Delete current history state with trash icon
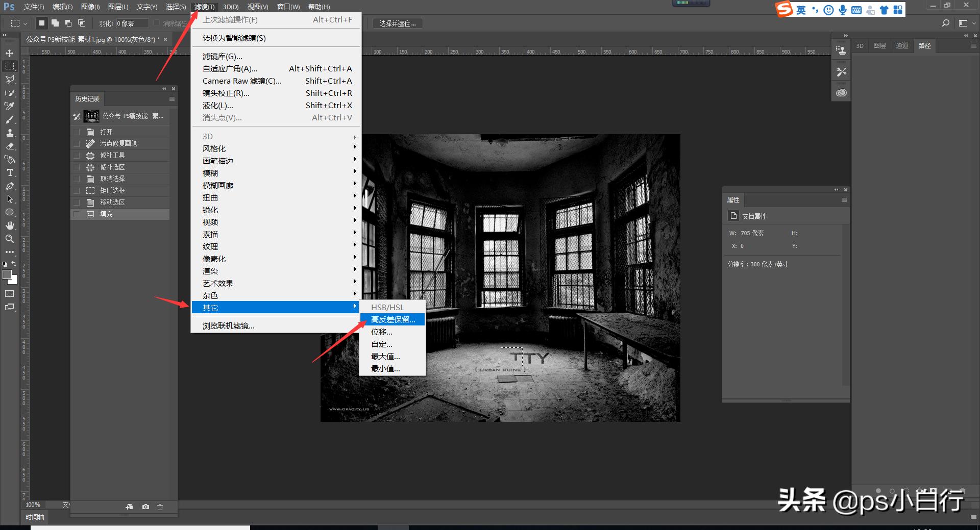Viewport: 980px width, 530px height. tap(160, 507)
